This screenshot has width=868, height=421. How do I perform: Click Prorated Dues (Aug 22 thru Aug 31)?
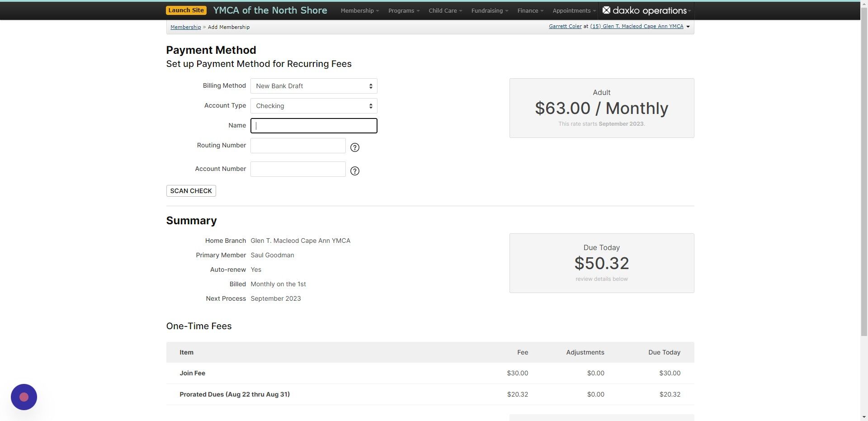point(235,394)
